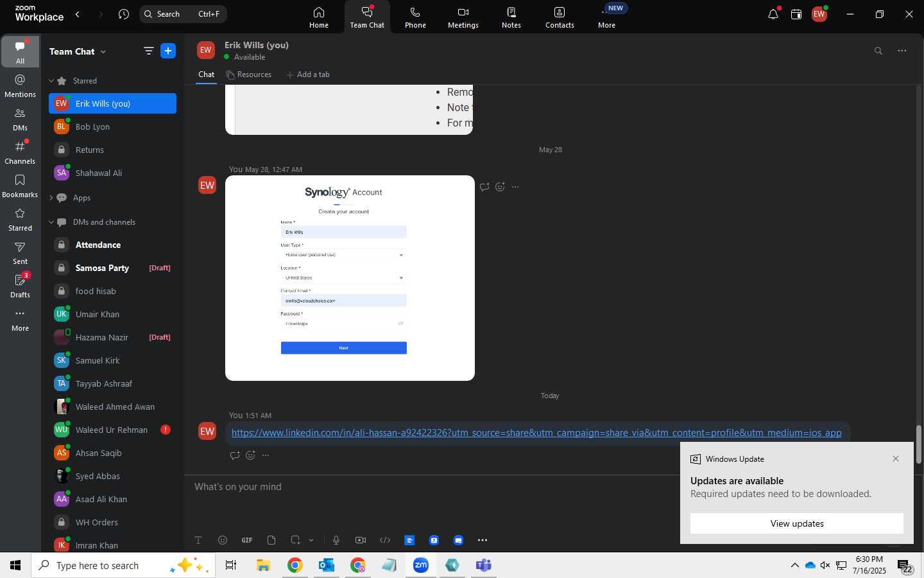Open chat with Waleed Ur Rehman

coord(112,430)
